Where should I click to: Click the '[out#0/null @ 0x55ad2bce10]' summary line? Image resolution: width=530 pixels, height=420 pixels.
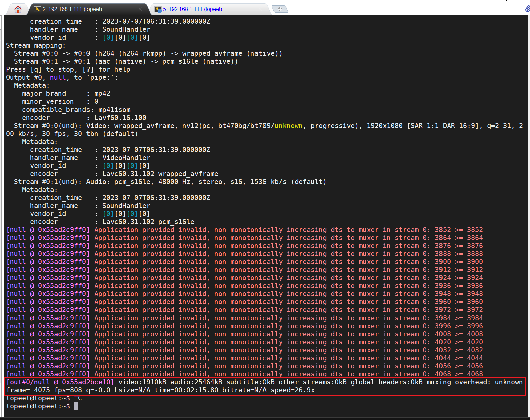coord(264,382)
